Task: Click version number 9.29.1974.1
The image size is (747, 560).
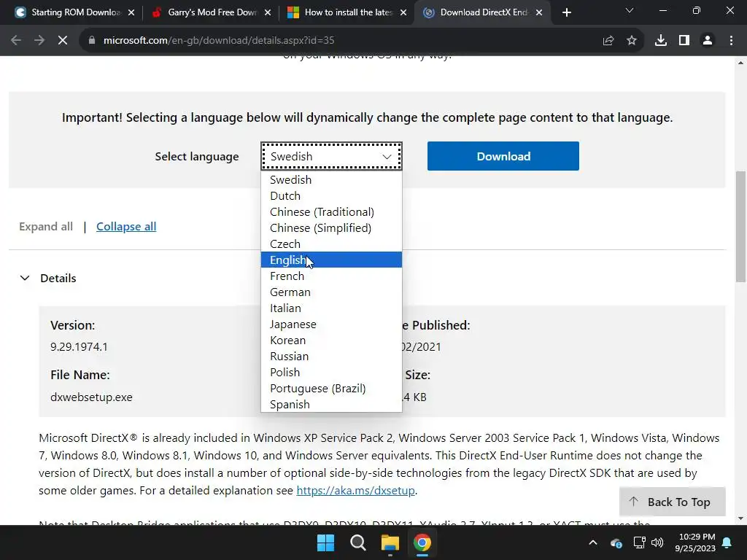Action: (79, 346)
